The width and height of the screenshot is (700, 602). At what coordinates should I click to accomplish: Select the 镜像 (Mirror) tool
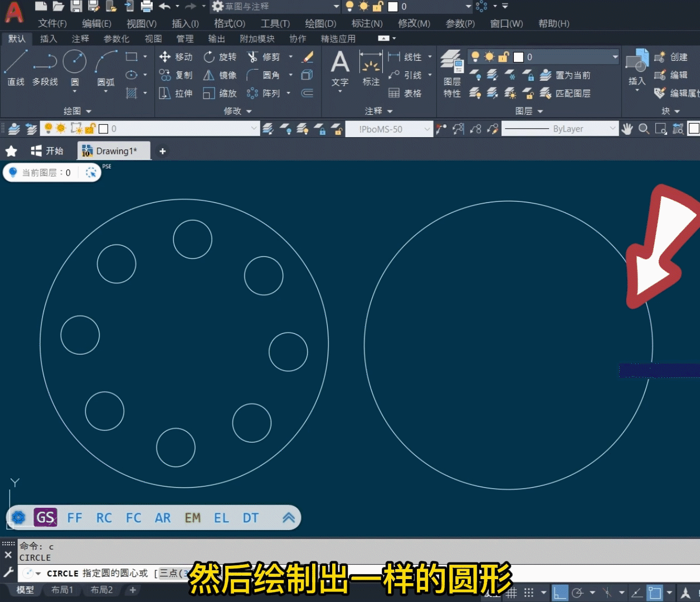click(221, 75)
